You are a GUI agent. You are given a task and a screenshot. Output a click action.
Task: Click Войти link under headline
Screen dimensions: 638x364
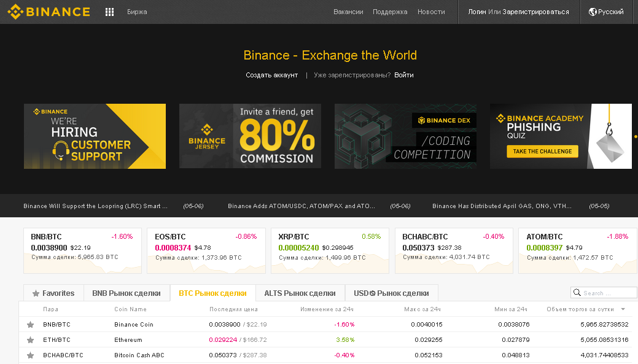[403, 75]
